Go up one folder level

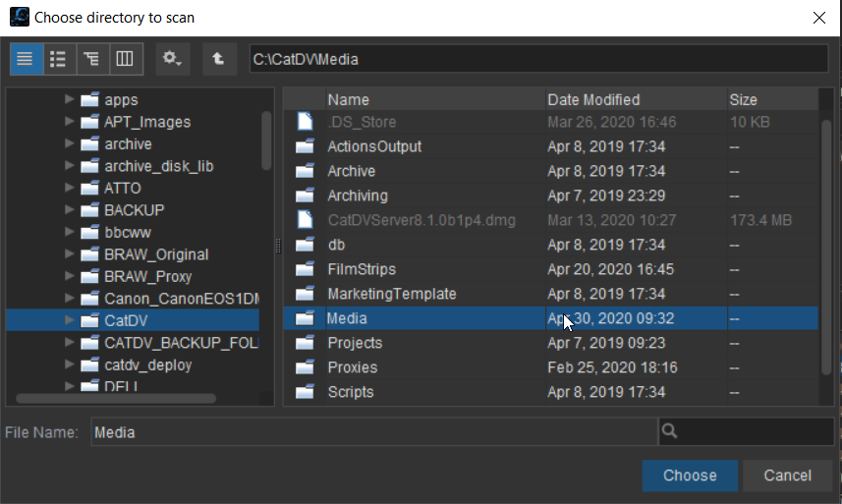218,59
